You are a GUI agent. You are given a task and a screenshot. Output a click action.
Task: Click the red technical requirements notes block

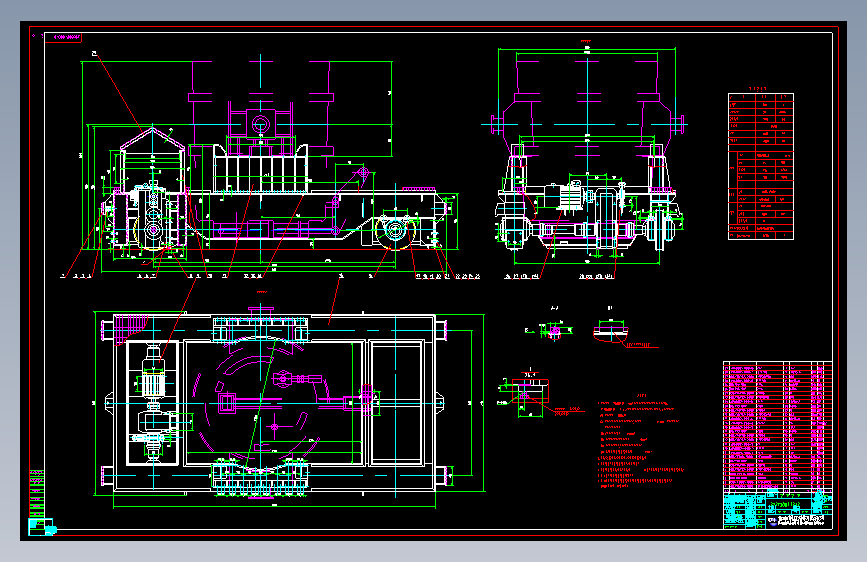641,441
